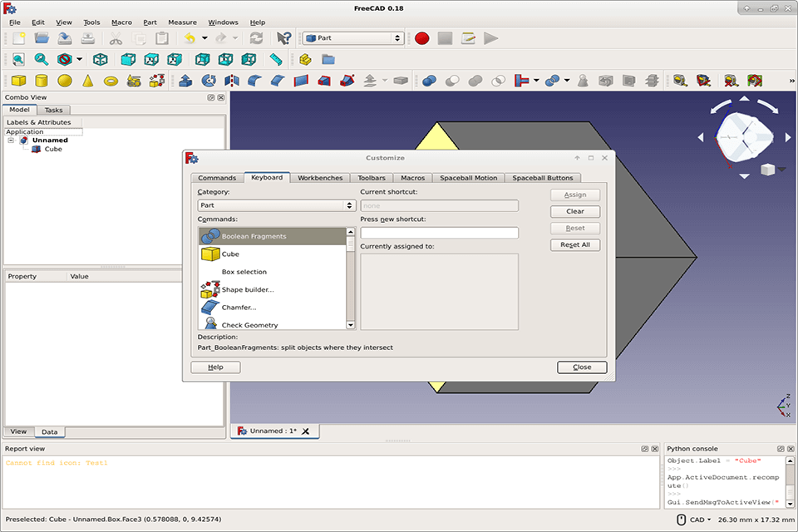Create a new document via toolbar icon
This screenshot has height=532, width=798.
[x=19, y=38]
